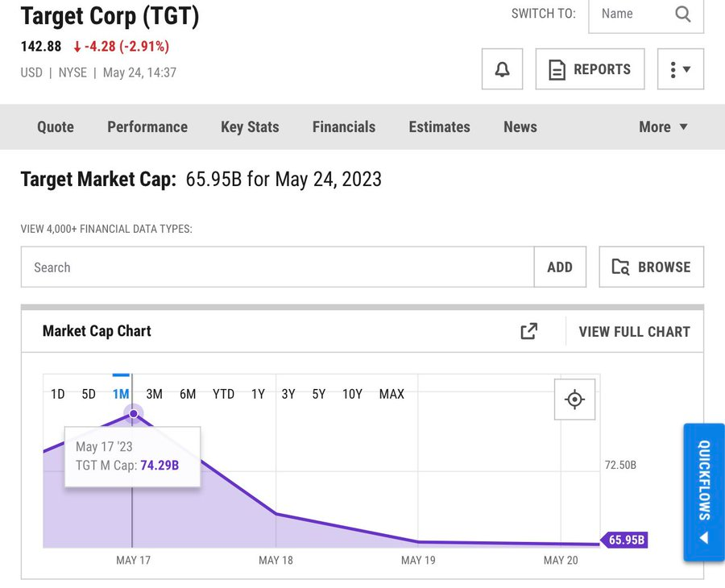Click the bell alert icon
The image size is (725, 588).
pyautogui.click(x=502, y=69)
